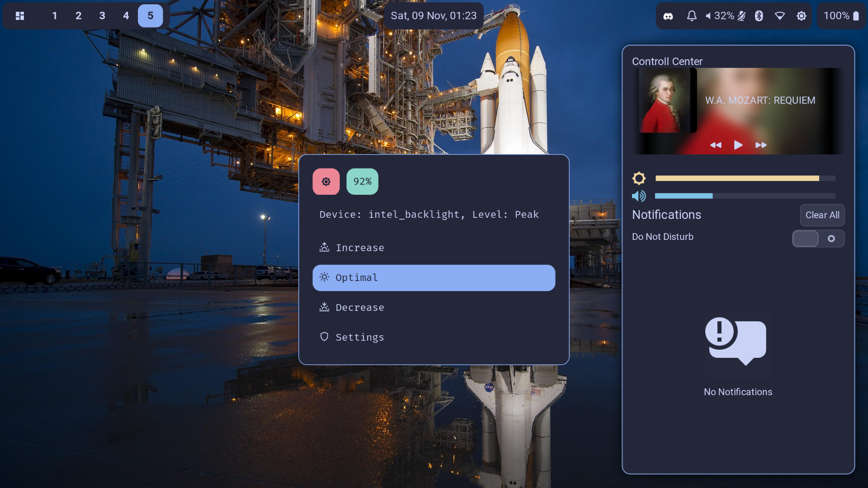
Task: Go to previous track
Action: [716, 145]
